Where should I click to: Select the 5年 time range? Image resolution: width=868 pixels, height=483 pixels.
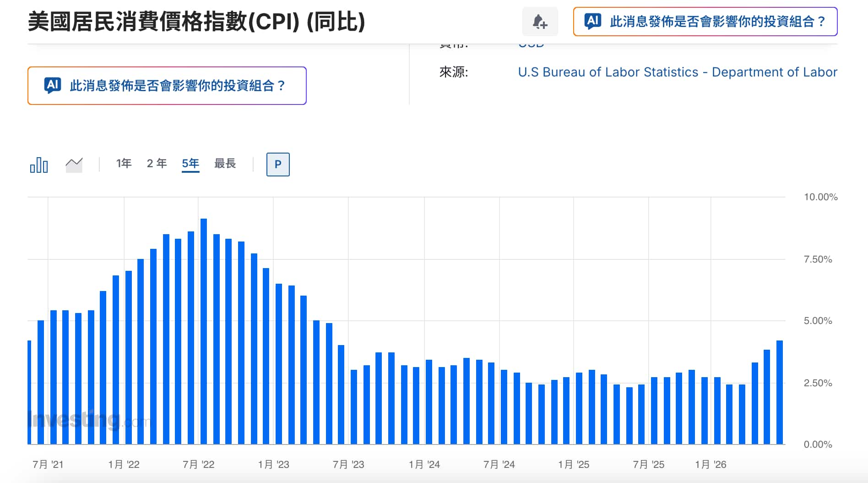click(x=190, y=164)
